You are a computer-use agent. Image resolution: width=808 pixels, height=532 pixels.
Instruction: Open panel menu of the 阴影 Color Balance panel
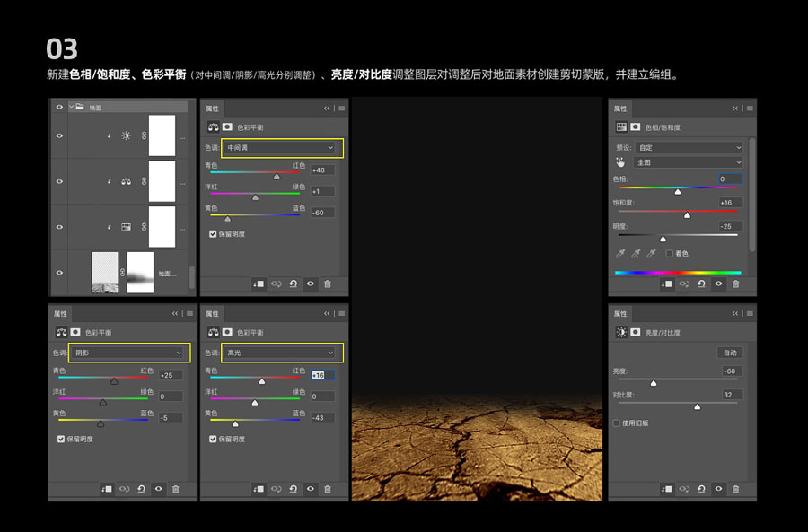coord(189,314)
